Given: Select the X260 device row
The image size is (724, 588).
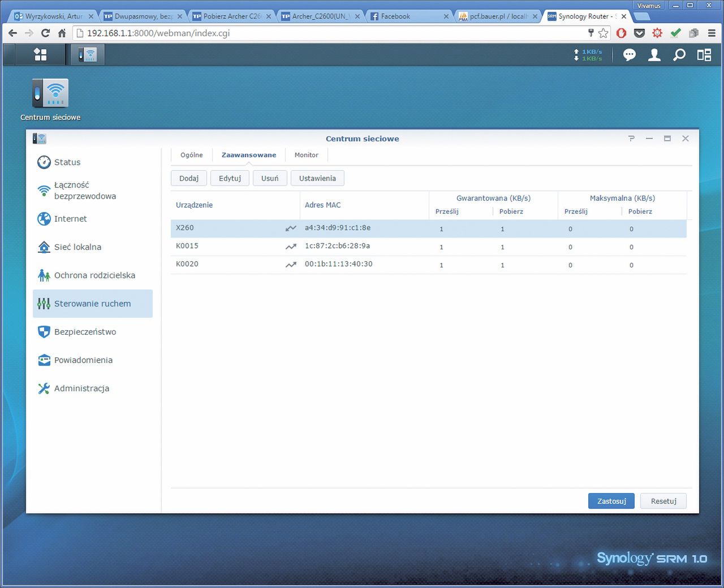Looking at the screenshot, I should (429, 228).
